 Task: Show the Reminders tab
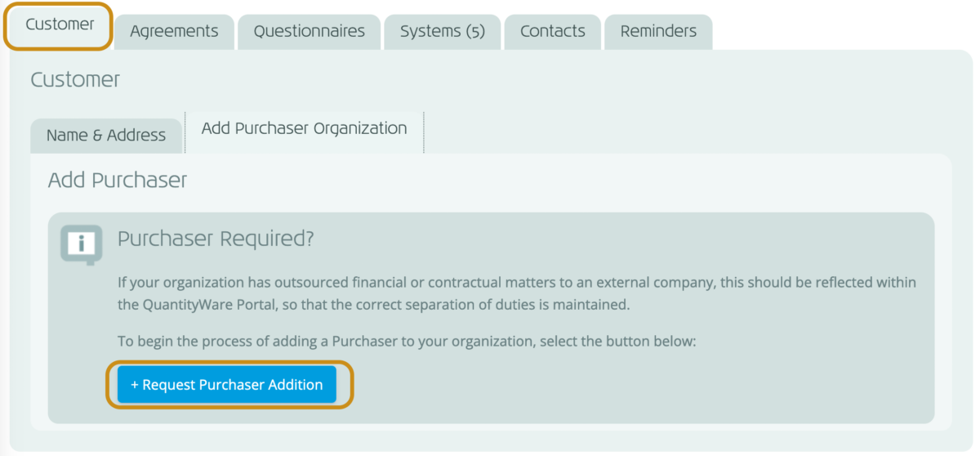(x=658, y=32)
